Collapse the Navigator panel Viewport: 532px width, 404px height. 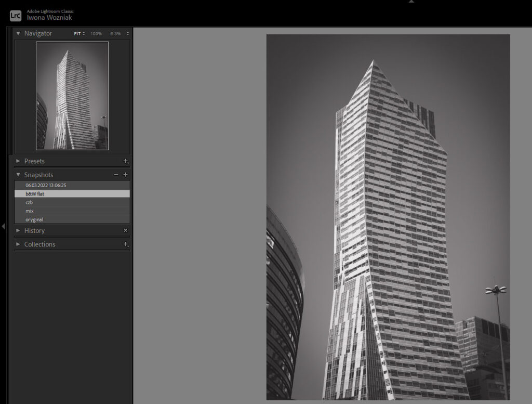[18, 33]
